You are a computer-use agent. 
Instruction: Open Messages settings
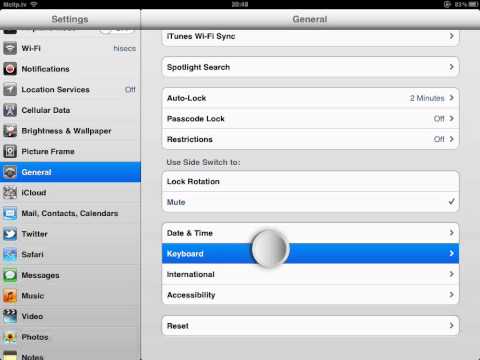(x=70, y=275)
